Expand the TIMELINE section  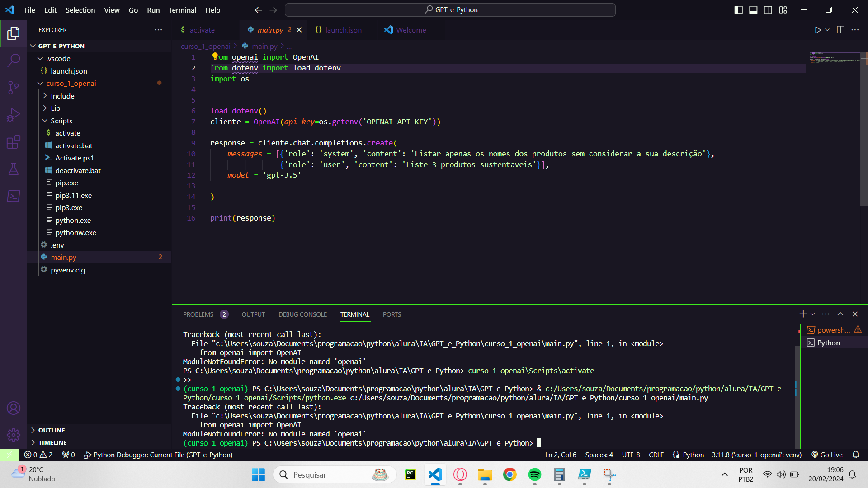99,443
